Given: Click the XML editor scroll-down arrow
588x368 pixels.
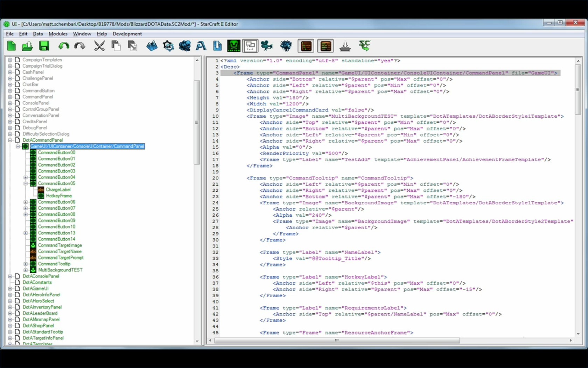Looking at the screenshot, I should [578, 334].
